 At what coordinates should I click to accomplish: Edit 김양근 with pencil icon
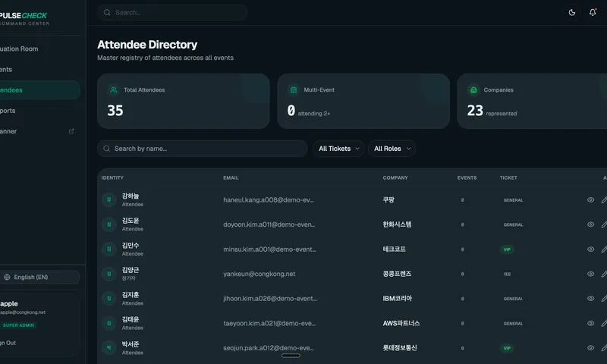point(604,274)
